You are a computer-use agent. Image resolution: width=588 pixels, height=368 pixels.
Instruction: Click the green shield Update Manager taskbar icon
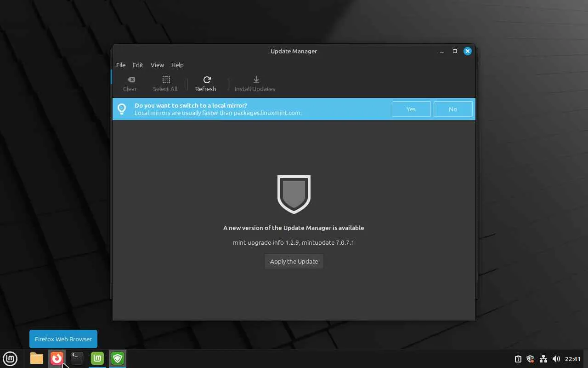[x=118, y=358]
